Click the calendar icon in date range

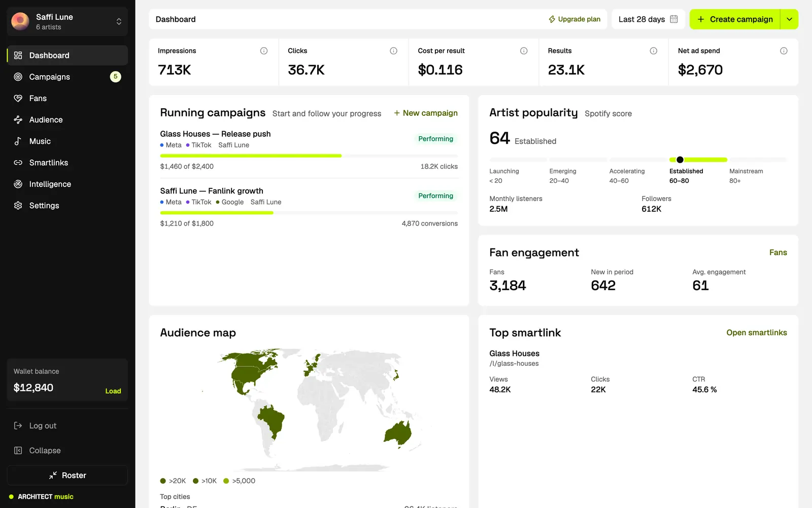tap(674, 19)
